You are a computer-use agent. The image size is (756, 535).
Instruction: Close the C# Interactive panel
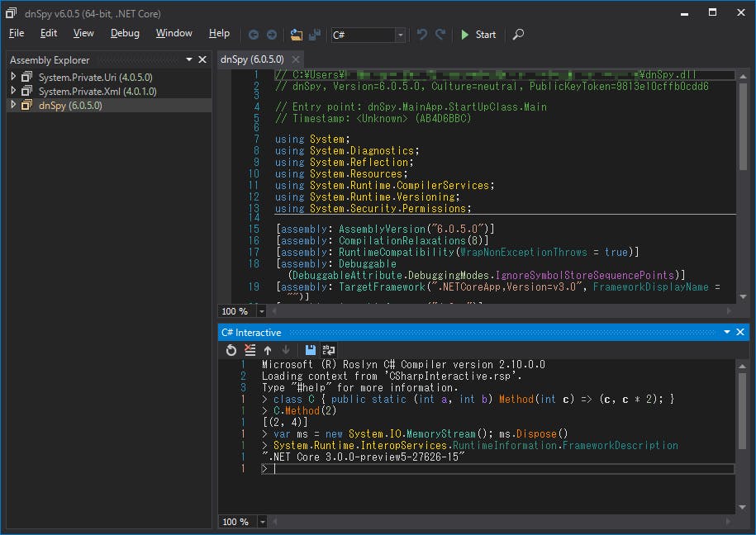pyautogui.click(x=740, y=332)
